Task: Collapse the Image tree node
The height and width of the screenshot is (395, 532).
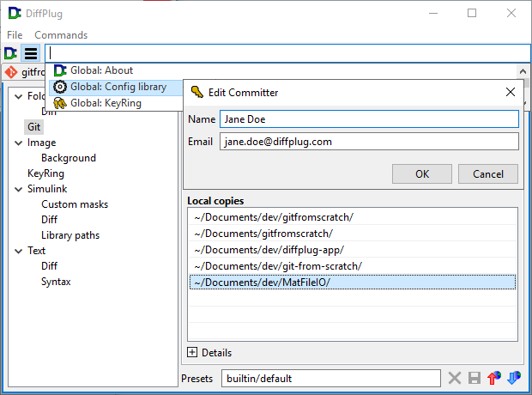Action: tap(19, 143)
